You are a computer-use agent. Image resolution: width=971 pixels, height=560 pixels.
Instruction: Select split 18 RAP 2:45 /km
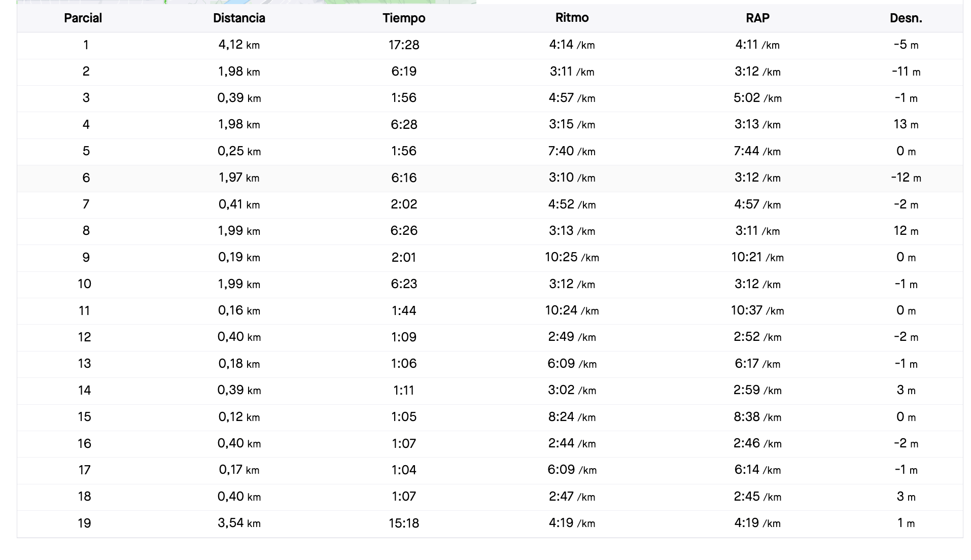pos(757,497)
